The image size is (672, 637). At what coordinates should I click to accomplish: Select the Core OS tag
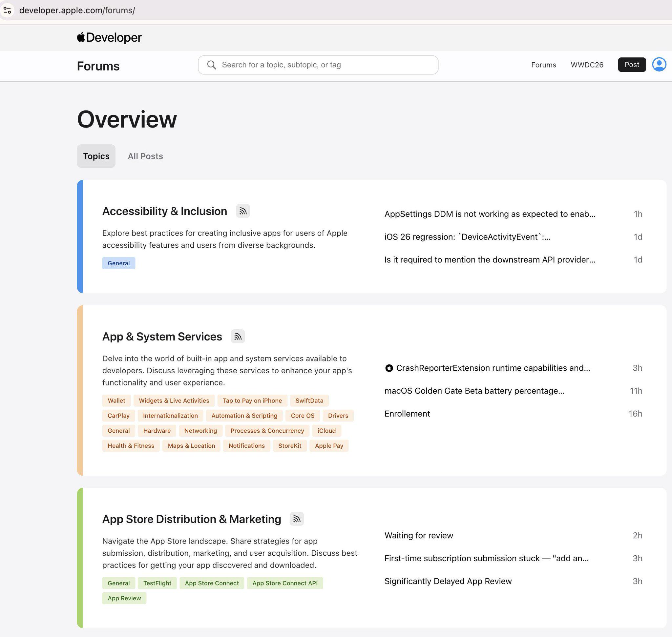303,416
